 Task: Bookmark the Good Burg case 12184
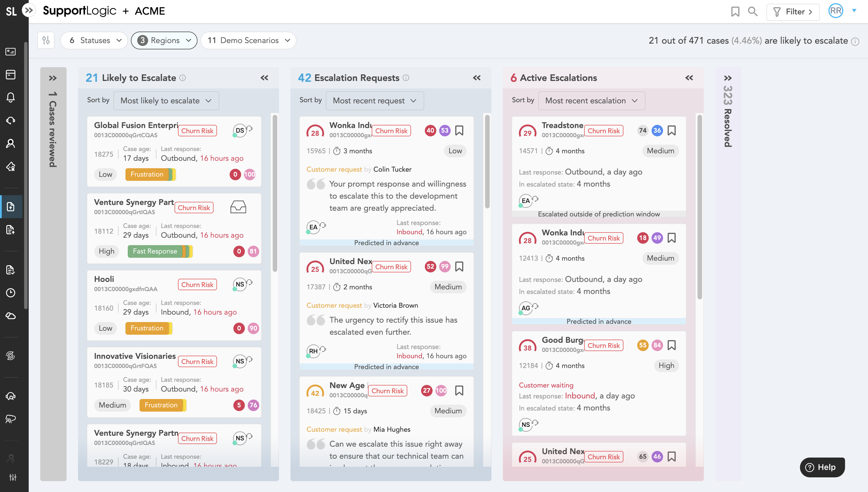672,345
